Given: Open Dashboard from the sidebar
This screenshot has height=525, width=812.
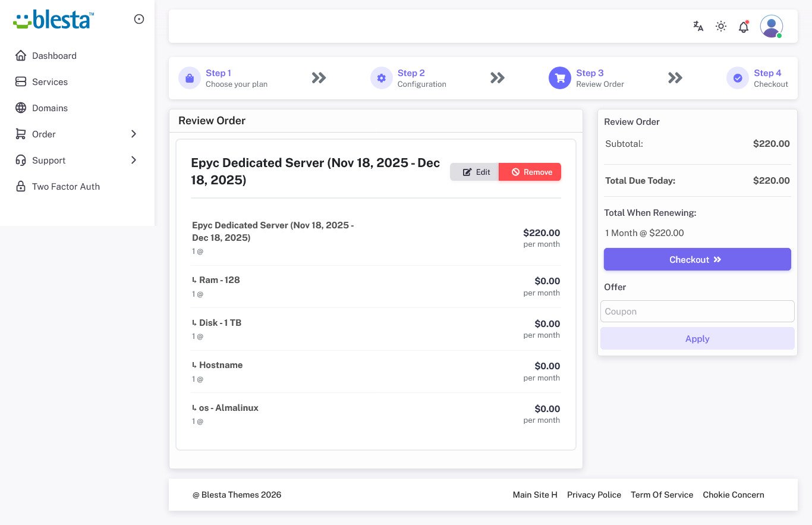Looking at the screenshot, I should tap(54, 56).
